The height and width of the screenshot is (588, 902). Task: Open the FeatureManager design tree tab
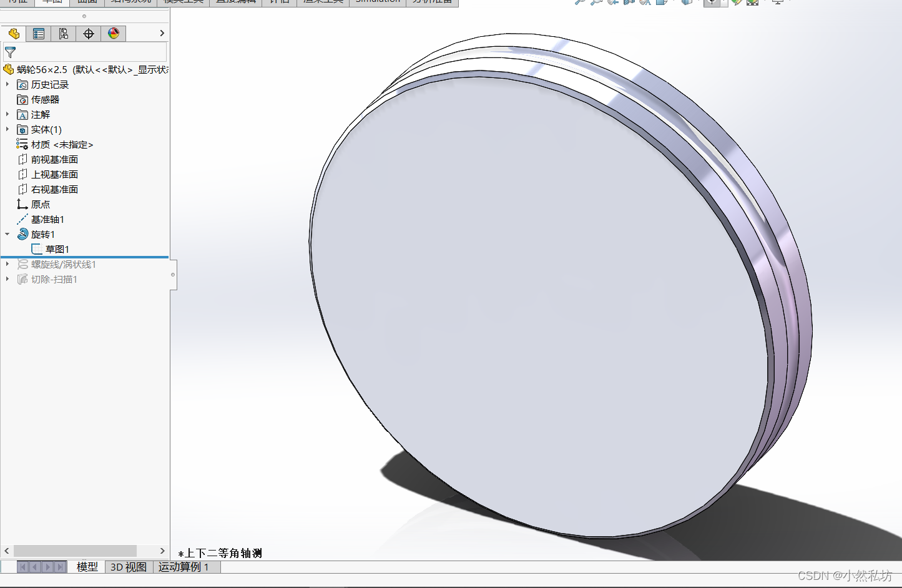point(14,34)
